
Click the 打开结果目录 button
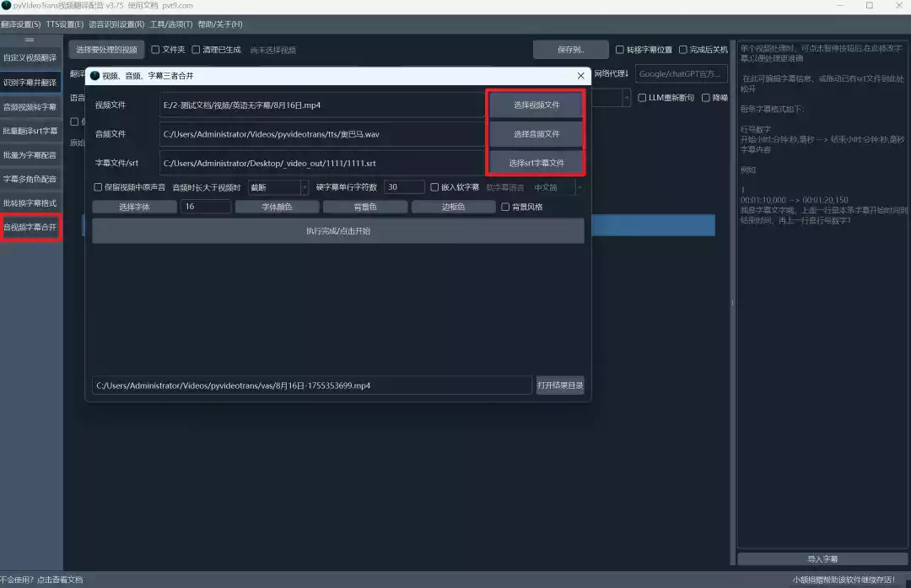[x=560, y=386]
